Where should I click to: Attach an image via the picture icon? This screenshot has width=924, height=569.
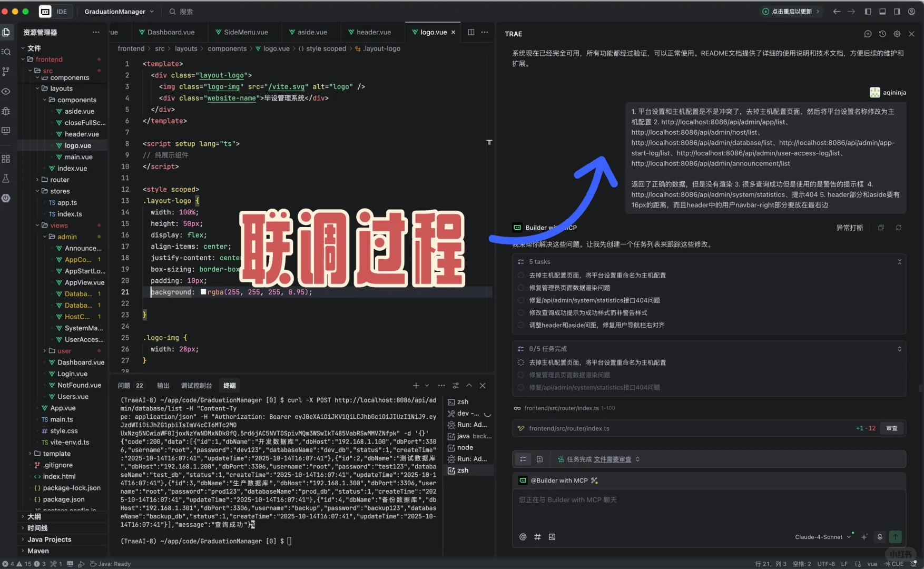click(552, 537)
